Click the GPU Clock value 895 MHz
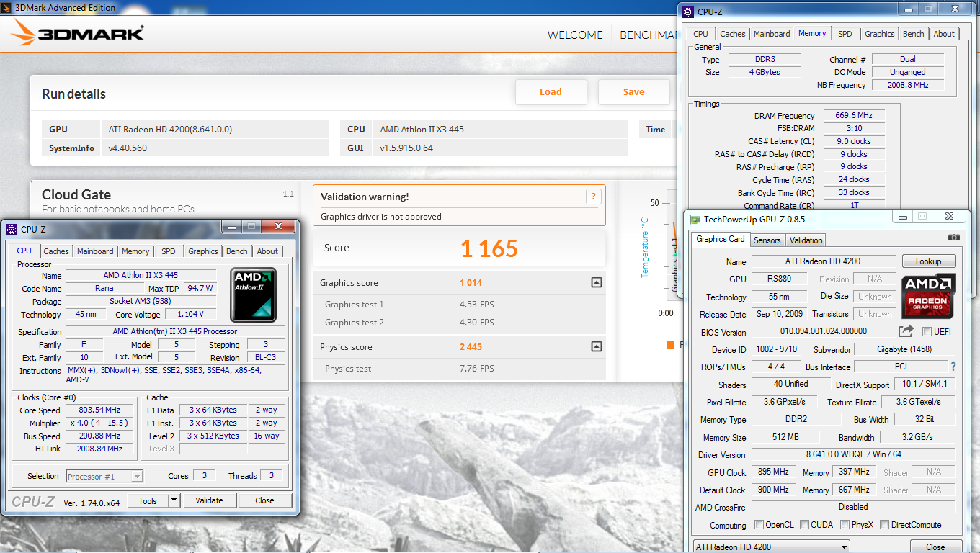 click(774, 472)
